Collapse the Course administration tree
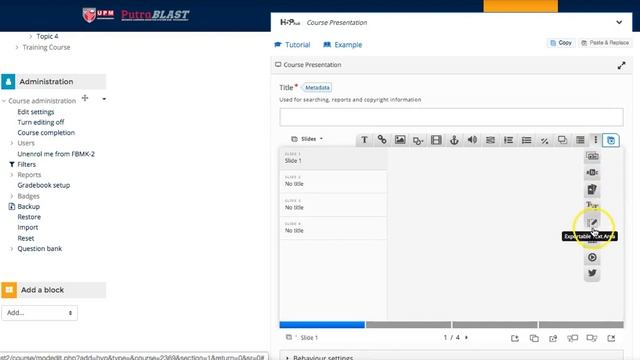The width and height of the screenshot is (640, 360). click(x=4, y=101)
